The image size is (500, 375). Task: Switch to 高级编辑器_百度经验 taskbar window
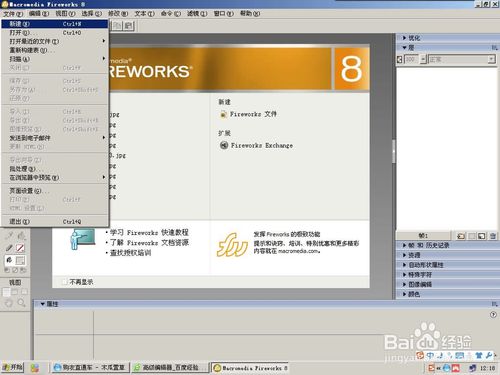click(x=169, y=368)
